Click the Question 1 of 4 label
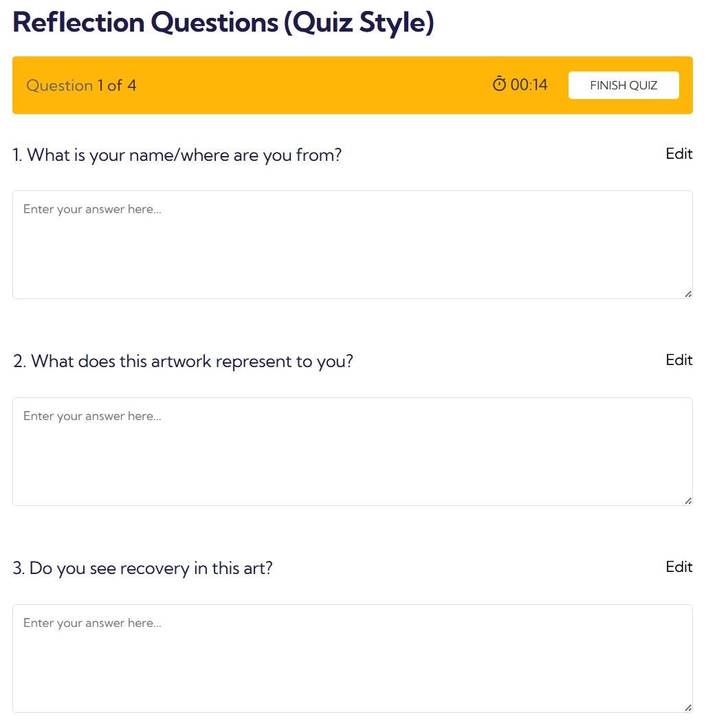Image resolution: width=706 pixels, height=728 pixels. point(81,85)
